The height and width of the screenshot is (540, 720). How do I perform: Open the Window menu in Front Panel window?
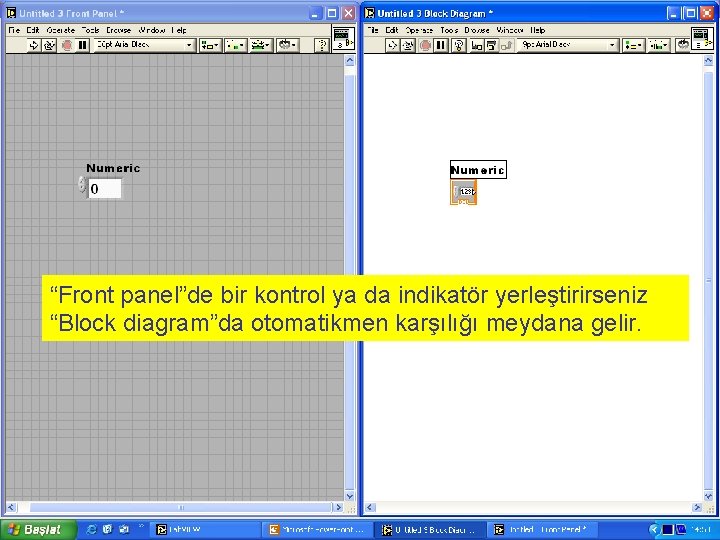(x=152, y=30)
